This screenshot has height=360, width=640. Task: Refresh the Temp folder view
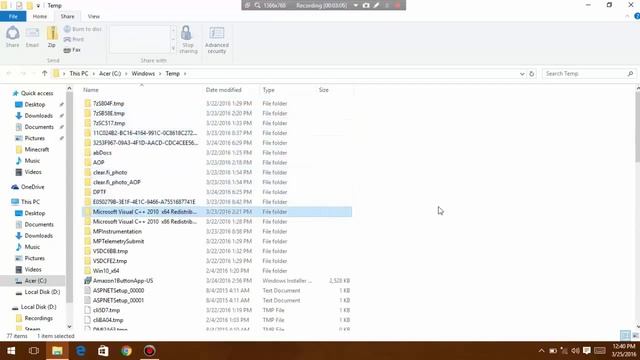[x=531, y=74]
